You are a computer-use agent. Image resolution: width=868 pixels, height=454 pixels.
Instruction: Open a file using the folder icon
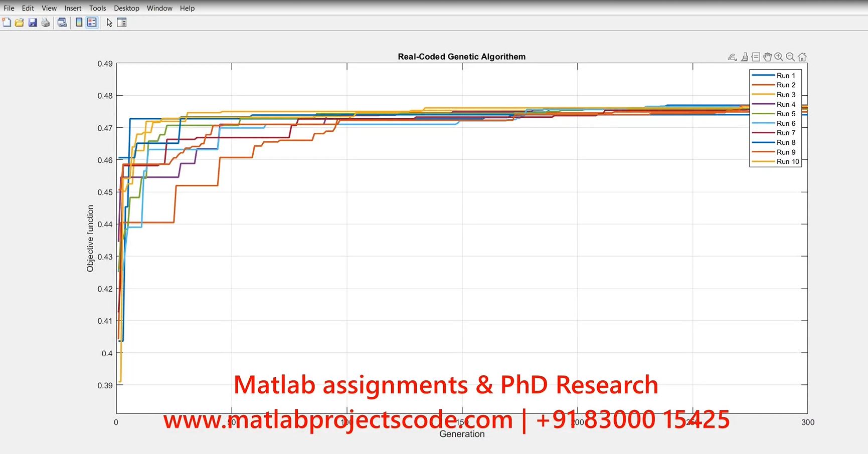20,23
